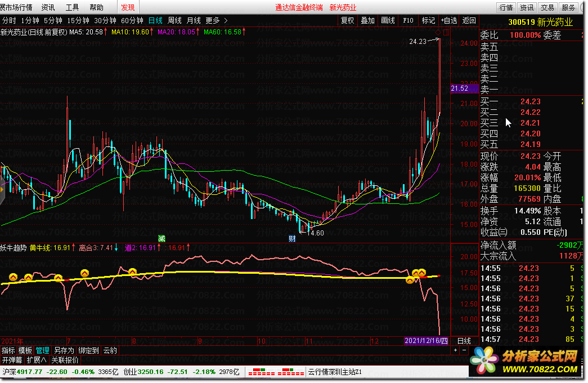Click the minus zoom-out button under the chart
This screenshot has height=383, width=588.
[x=464, y=350]
